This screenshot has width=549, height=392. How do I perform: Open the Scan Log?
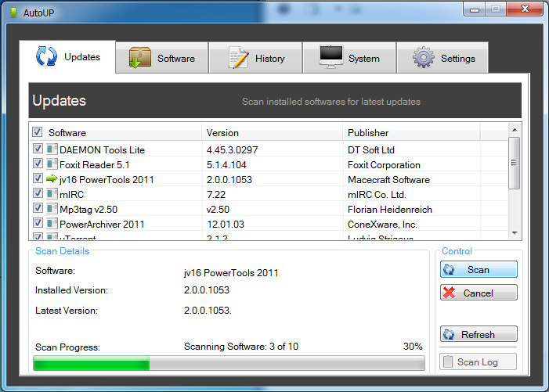pyautogui.click(x=478, y=362)
